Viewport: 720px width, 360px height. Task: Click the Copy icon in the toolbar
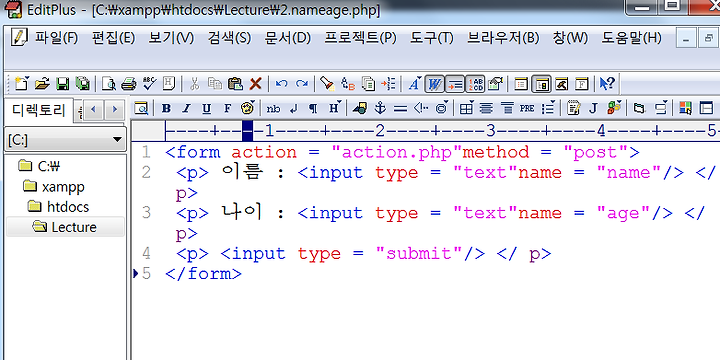[214, 84]
